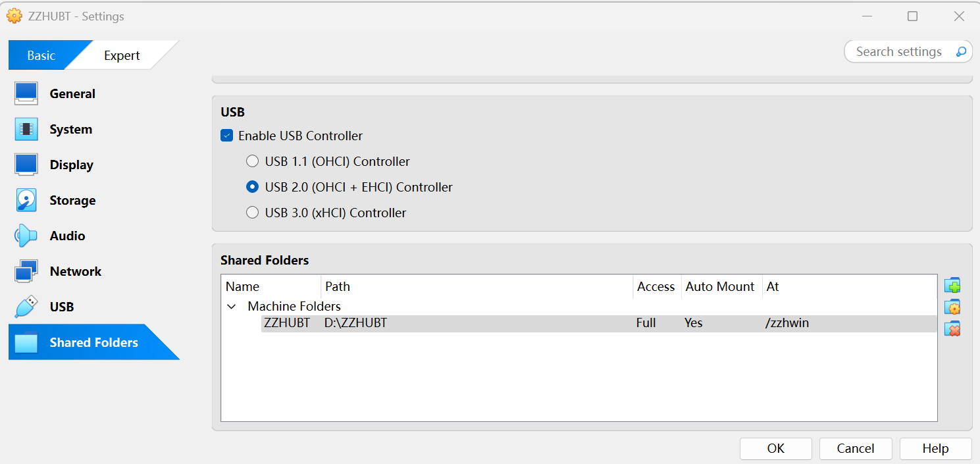Select USB 1.1 (OHCI) Controller
Screen dimensions: 980x464
252,162
